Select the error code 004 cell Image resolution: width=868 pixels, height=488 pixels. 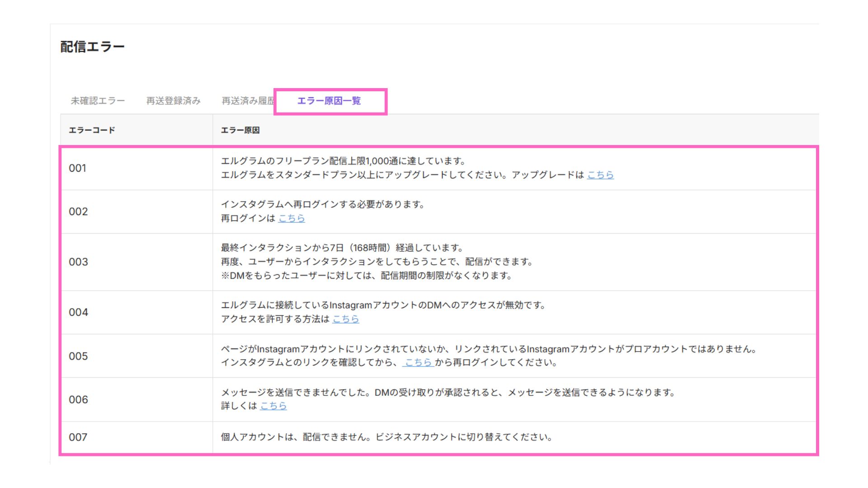[x=78, y=312]
